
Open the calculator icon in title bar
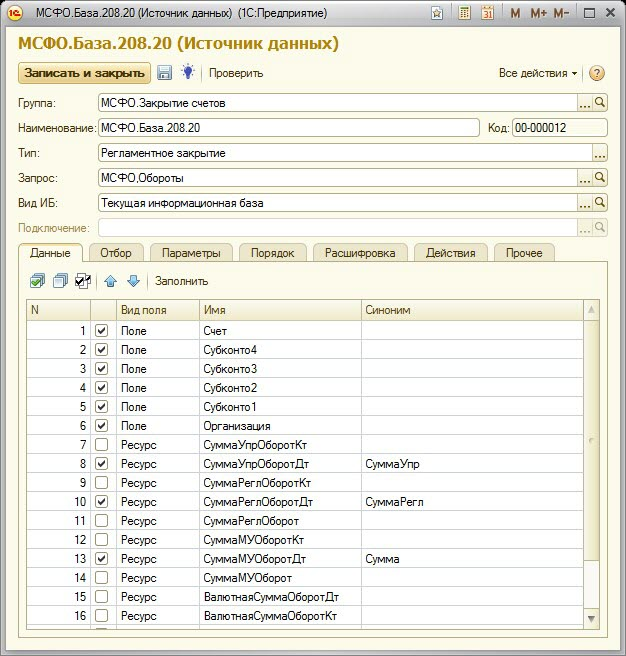tap(464, 14)
